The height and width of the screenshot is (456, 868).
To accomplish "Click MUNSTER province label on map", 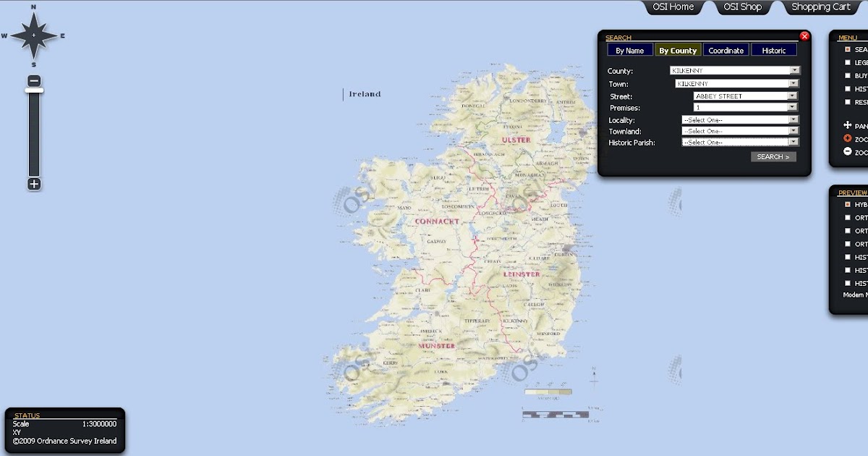I will 437,346.
